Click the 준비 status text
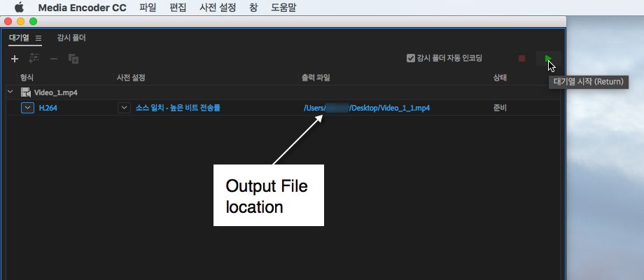 pos(500,108)
